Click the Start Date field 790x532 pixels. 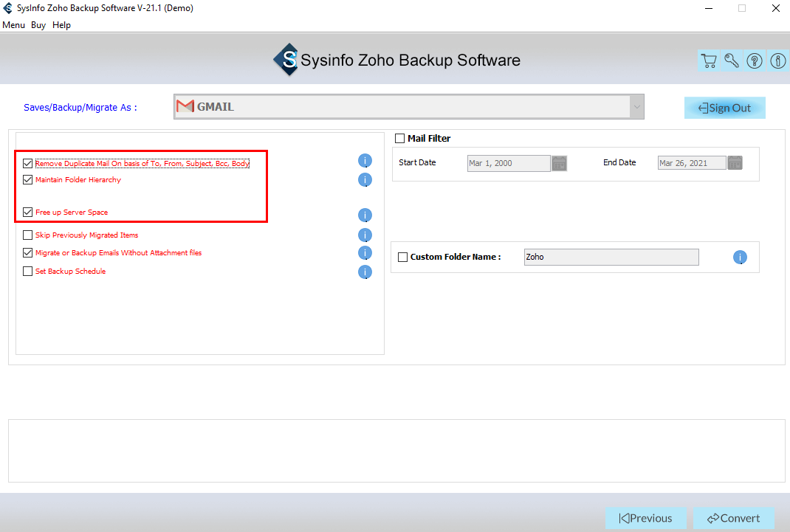click(x=509, y=163)
